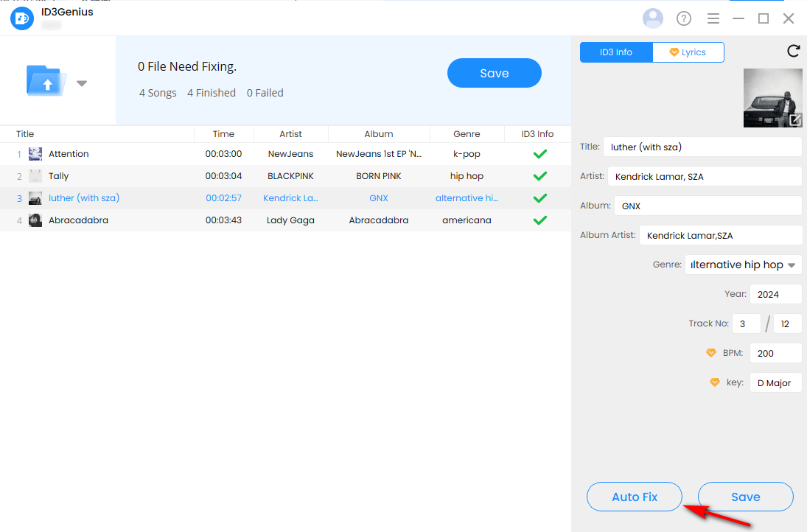Click the Auto Fix button
The height and width of the screenshot is (532, 807).
point(635,497)
